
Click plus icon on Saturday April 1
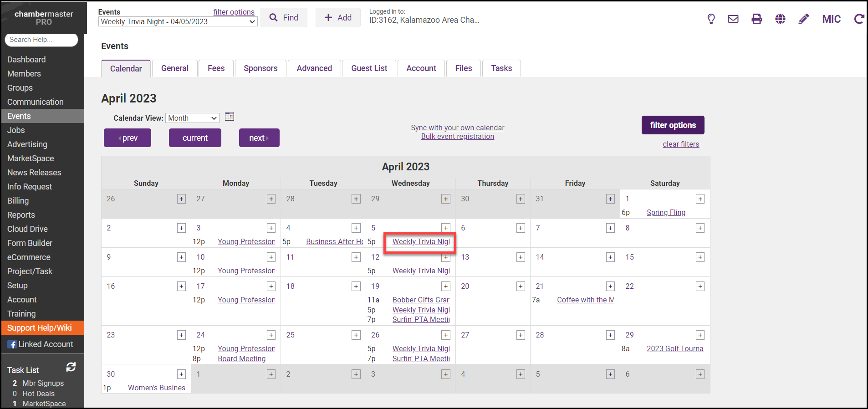pyautogui.click(x=700, y=199)
